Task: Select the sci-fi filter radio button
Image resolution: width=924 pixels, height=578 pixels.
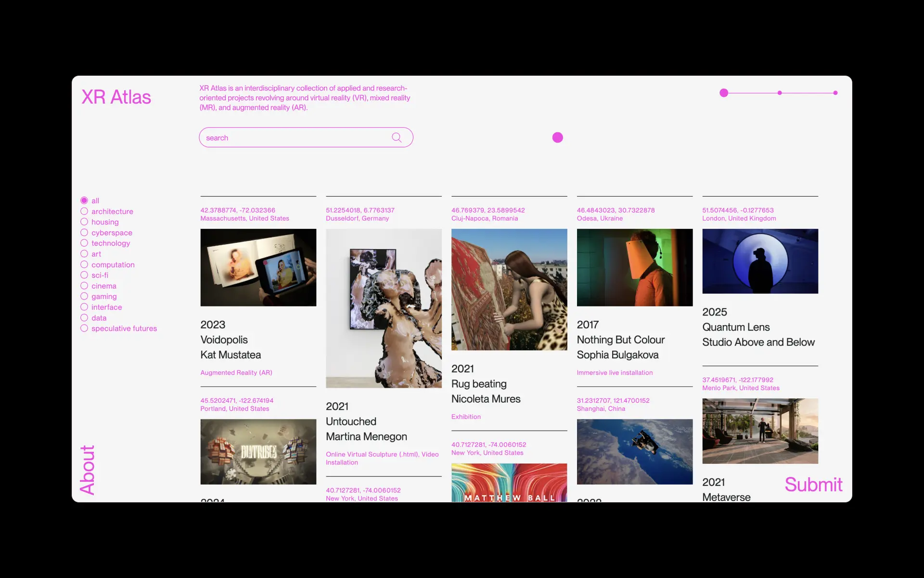Action: pyautogui.click(x=84, y=275)
